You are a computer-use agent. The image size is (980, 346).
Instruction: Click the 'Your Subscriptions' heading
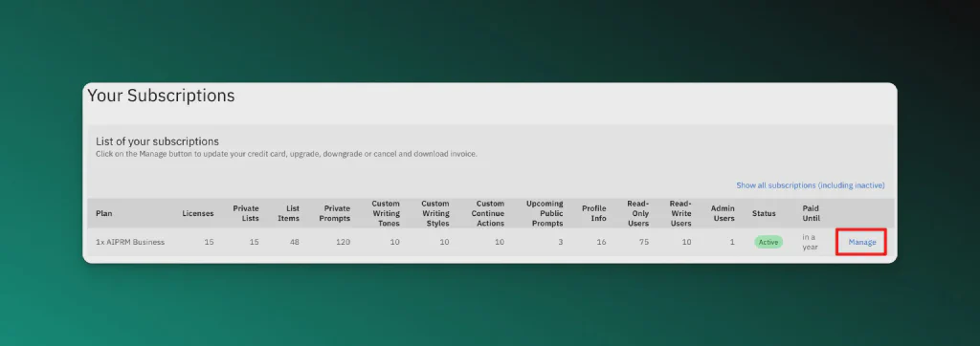pos(161,96)
